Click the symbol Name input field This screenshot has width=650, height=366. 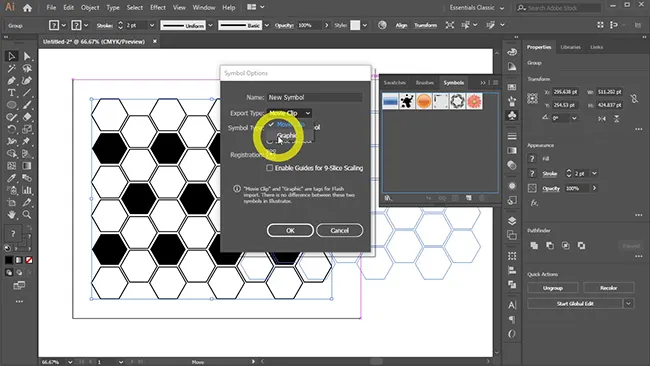314,97
